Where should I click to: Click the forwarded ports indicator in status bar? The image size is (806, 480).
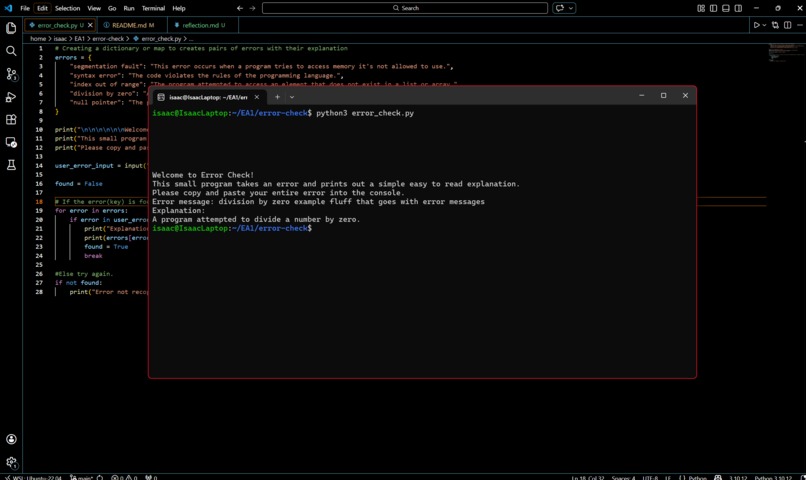151,477
